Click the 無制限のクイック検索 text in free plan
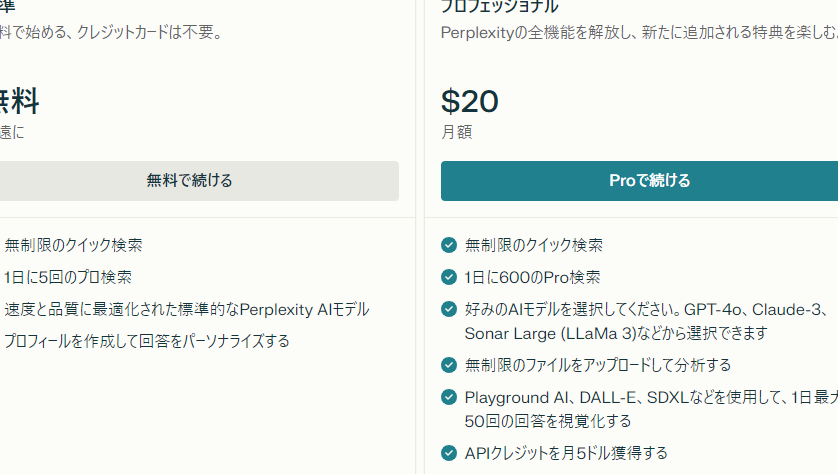 pyautogui.click(x=73, y=245)
